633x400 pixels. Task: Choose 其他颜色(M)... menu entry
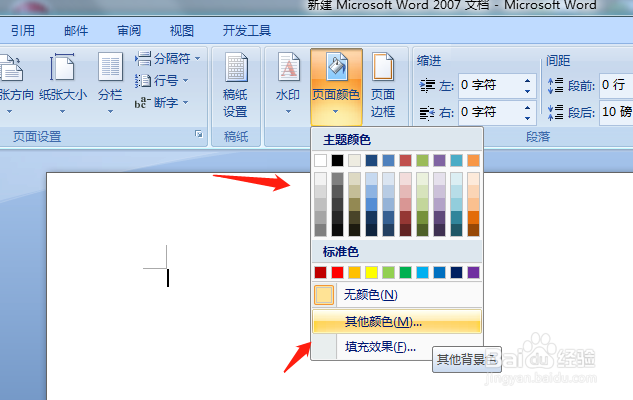coord(397,321)
